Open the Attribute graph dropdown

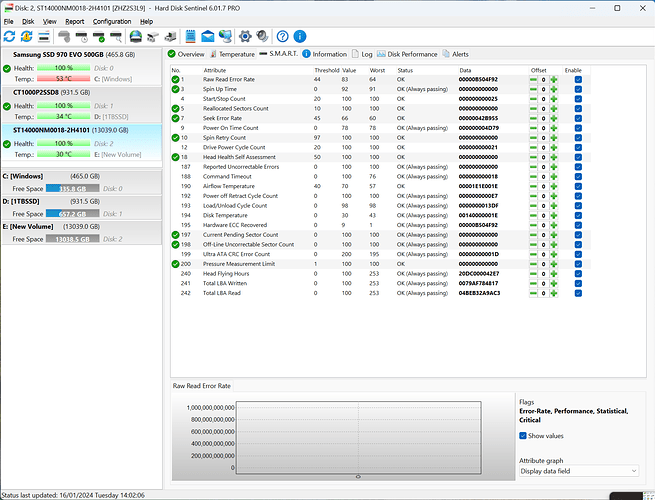tap(578, 470)
